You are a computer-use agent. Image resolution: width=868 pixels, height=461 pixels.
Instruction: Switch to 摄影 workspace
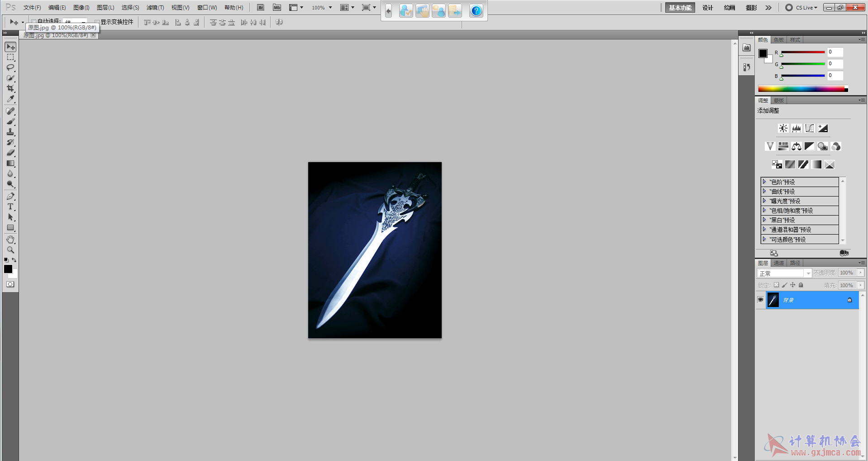click(751, 8)
